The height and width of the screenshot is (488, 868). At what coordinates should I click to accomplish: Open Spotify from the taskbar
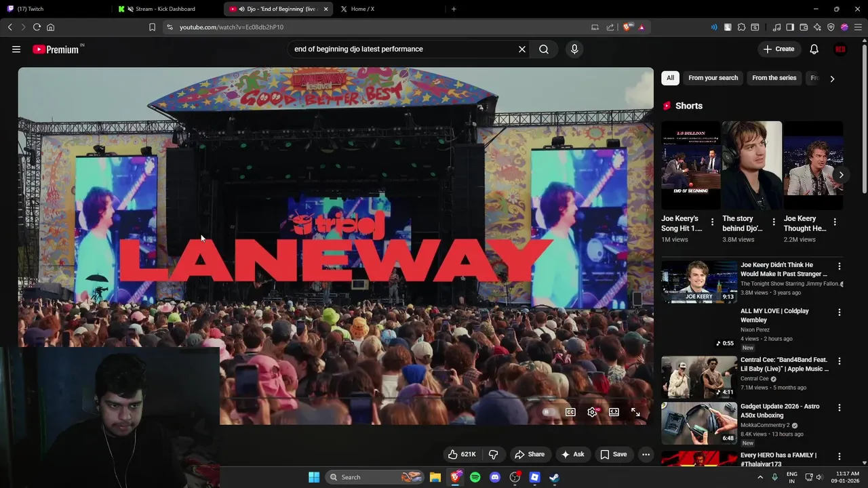coord(475,477)
